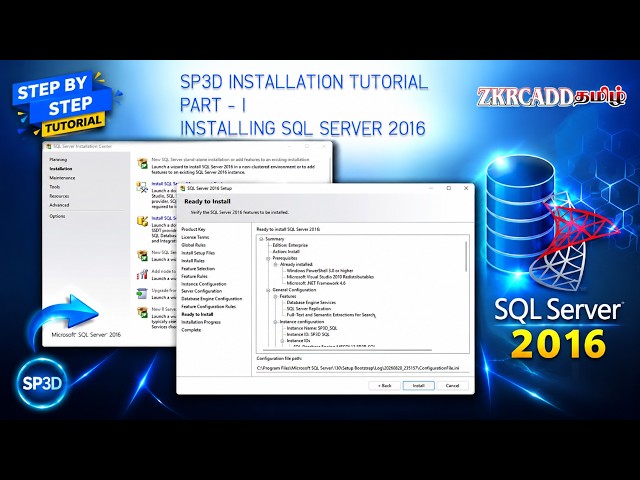The image size is (640, 480).
Task: Click the Add node chart-and-tools icon
Action: (142, 274)
